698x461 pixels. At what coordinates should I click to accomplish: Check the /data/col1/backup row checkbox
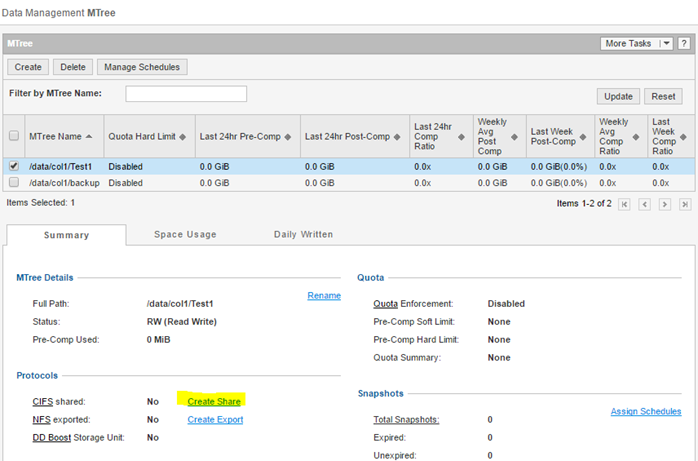(x=14, y=183)
